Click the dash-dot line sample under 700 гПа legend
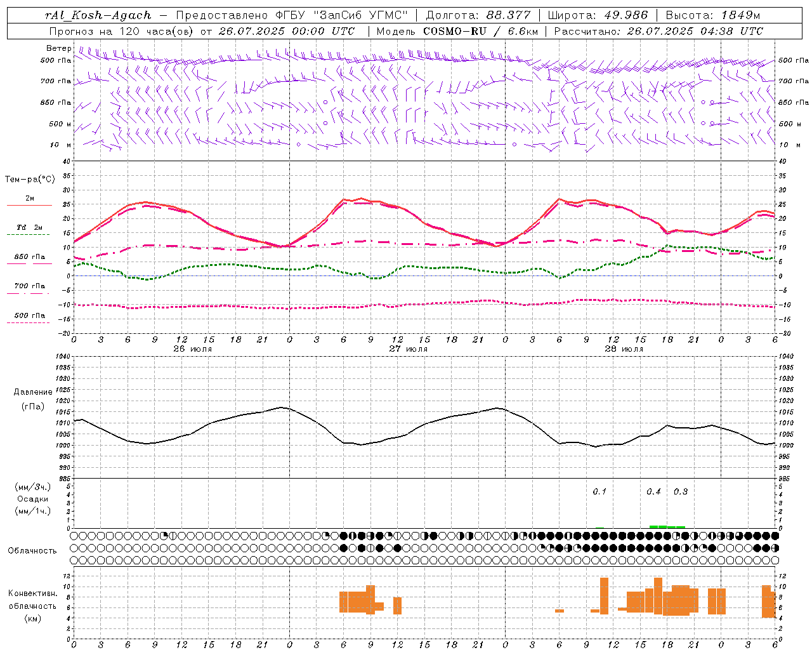 point(29,293)
